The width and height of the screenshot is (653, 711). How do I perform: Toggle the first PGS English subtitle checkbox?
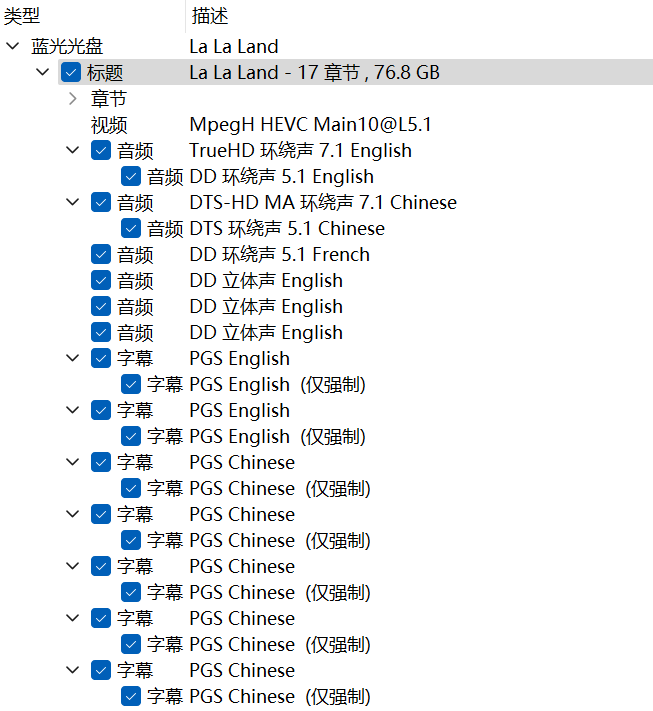coord(101,358)
